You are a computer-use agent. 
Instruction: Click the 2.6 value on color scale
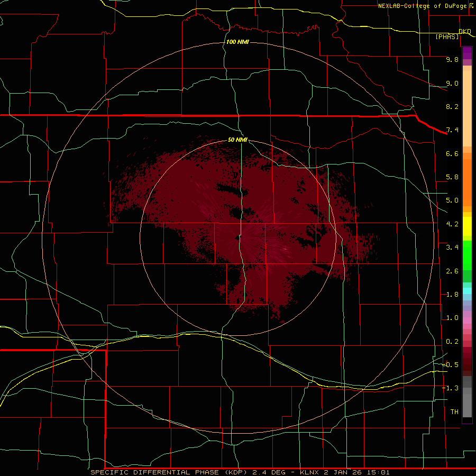click(x=452, y=271)
